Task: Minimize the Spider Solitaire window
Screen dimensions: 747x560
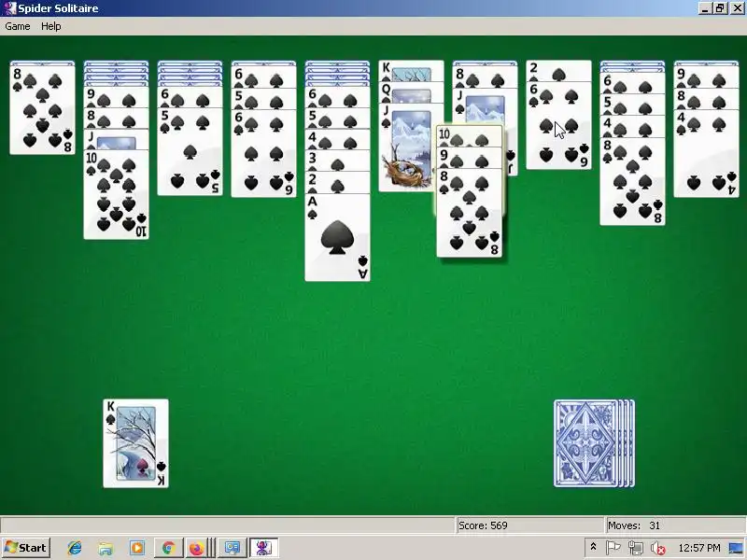Action: [x=705, y=8]
